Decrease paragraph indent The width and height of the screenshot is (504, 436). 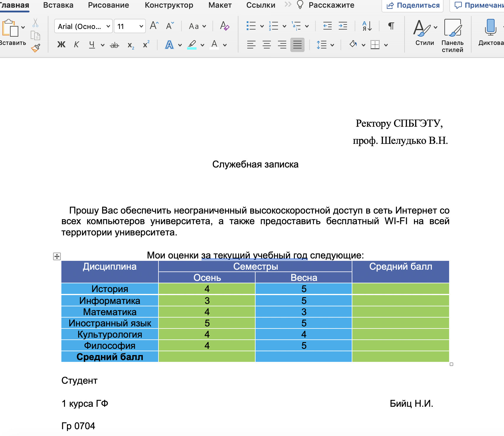[x=328, y=26]
